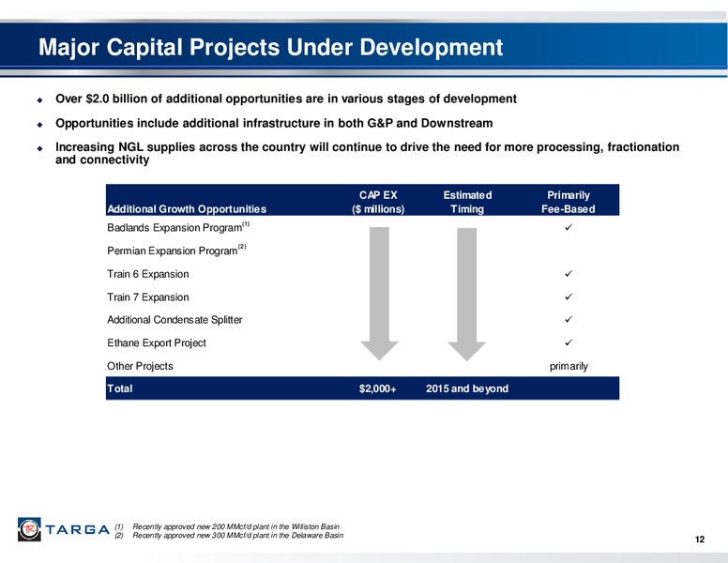Click the 'Total' label in the bottom row
728x563 pixels.
(x=120, y=388)
